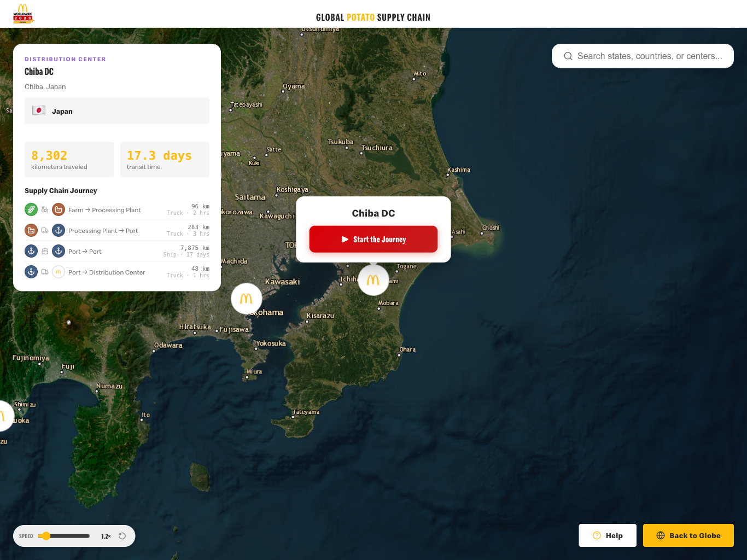Click the Kawasaki city label on the map
This screenshot has width=747, height=560.
click(x=282, y=282)
